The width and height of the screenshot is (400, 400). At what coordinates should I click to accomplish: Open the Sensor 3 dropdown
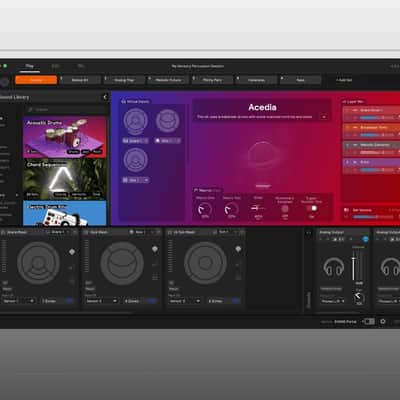tap(185, 301)
